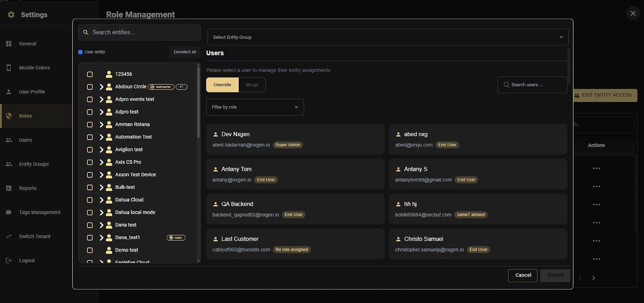Viewport: 644px width, 303px height.
Task: Select the Dahua Cloud checkbox
Action: [x=90, y=200]
